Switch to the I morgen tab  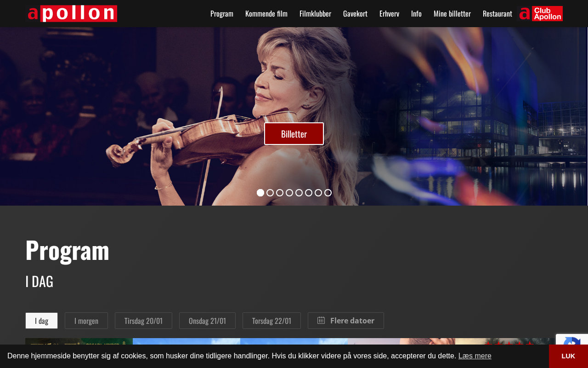pos(86,321)
